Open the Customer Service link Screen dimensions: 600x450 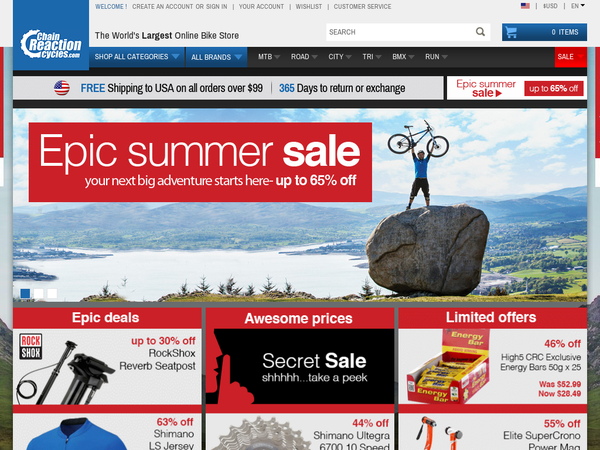(x=362, y=7)
